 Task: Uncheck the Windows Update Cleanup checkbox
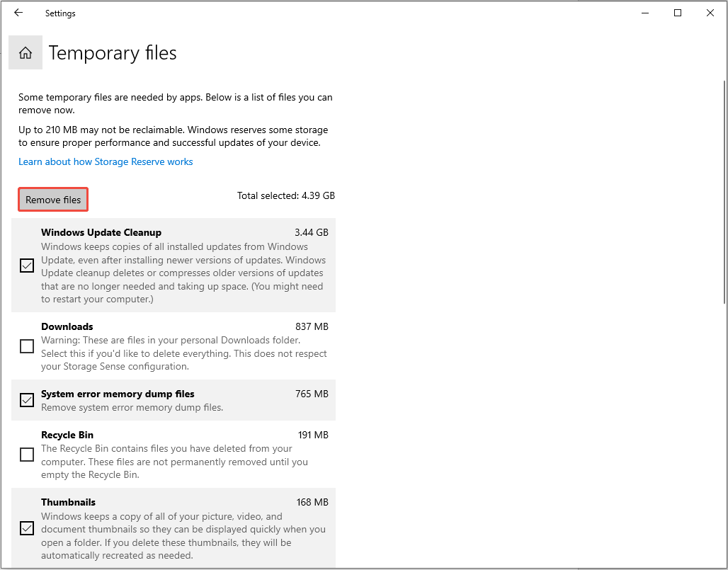click(27, 266)
